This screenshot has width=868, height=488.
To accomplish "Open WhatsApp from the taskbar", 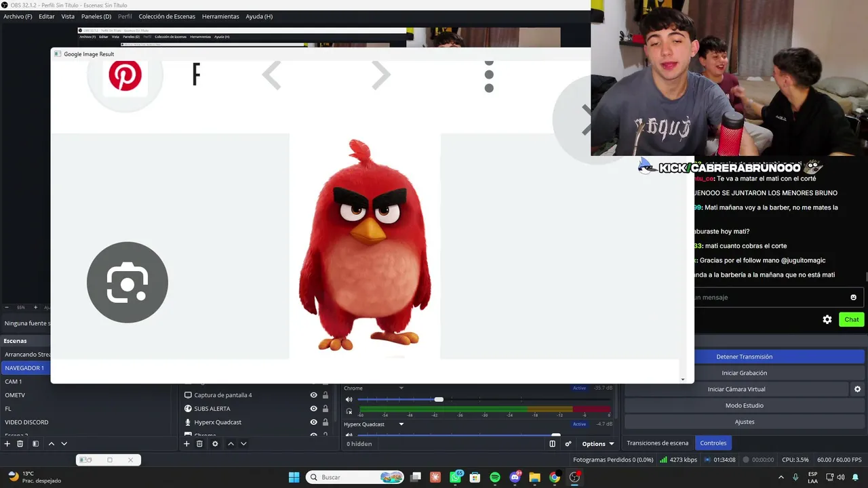I will [x=456, y=477].
